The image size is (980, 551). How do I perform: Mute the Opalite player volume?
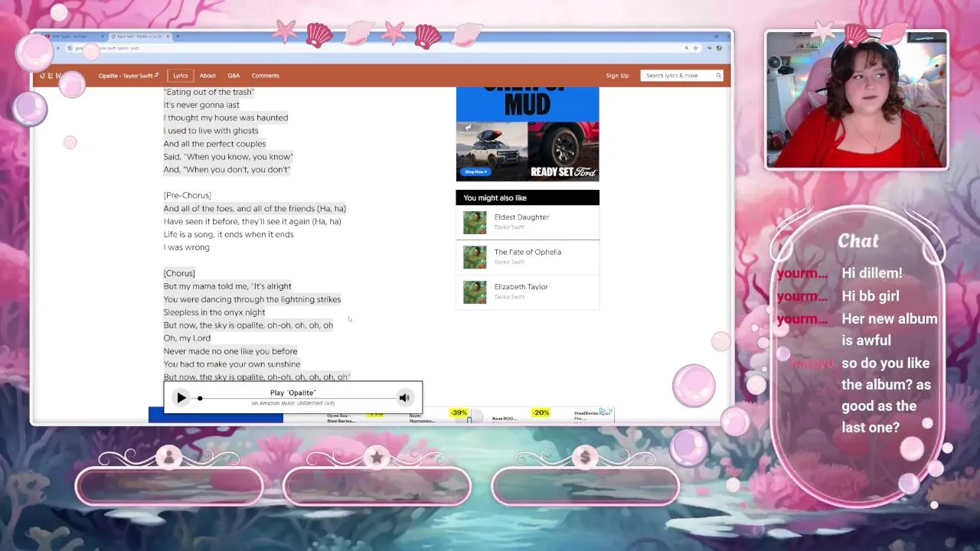click(404, 397)
